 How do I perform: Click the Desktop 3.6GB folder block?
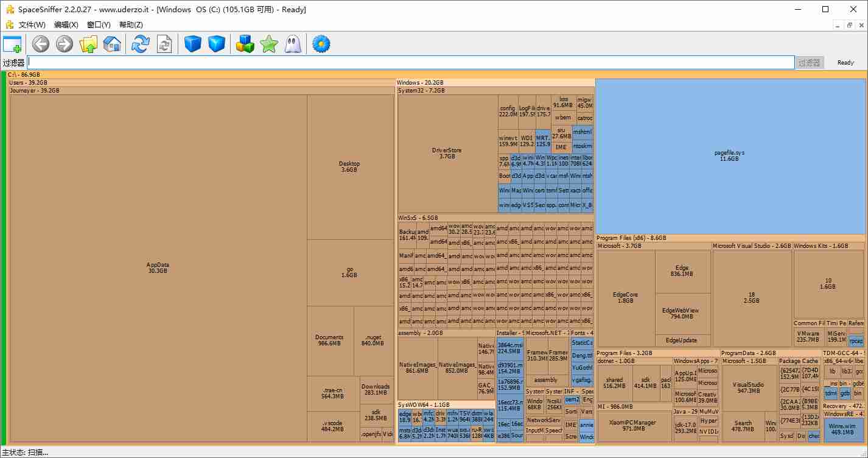click(x=349, y=167)
